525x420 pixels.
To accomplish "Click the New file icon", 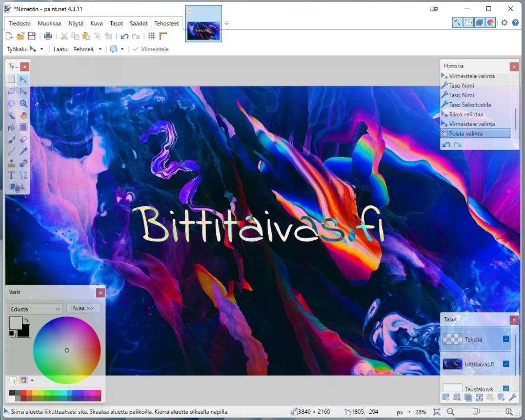I will pos(9,36).
